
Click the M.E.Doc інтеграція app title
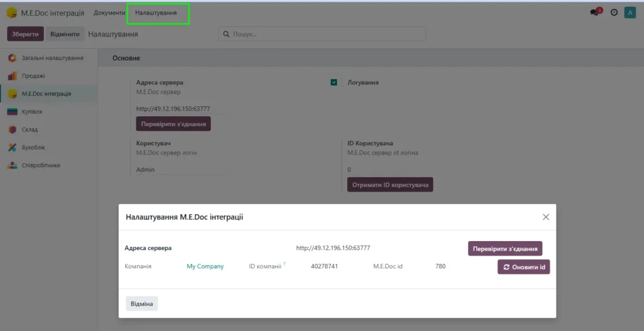pos(53,13)
